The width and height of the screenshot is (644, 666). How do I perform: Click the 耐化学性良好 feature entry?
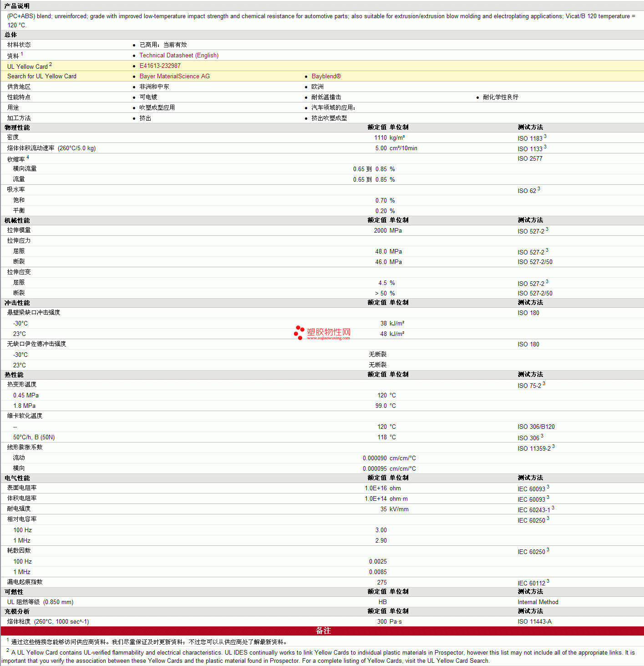[x=501, y=97]
